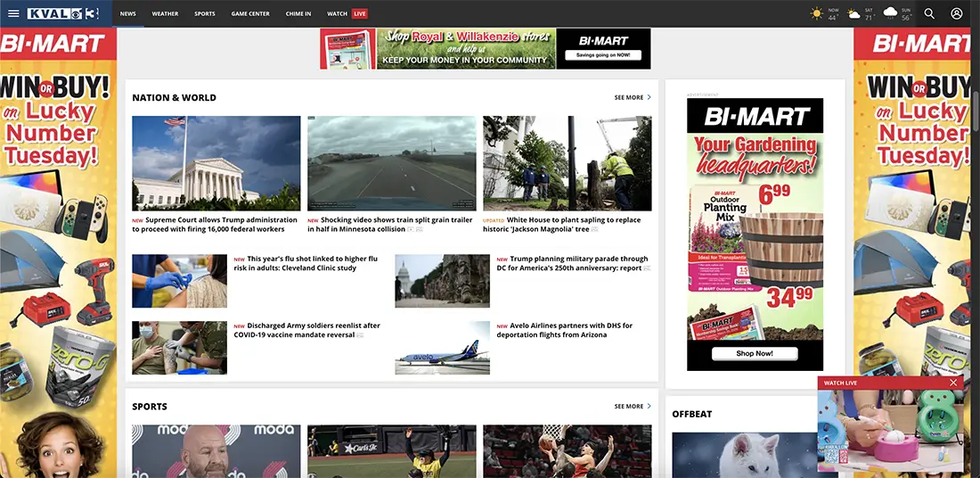
Task: Open the tree workers White House thumbnail
Action: pyautogui.click(x=568, y=163)
